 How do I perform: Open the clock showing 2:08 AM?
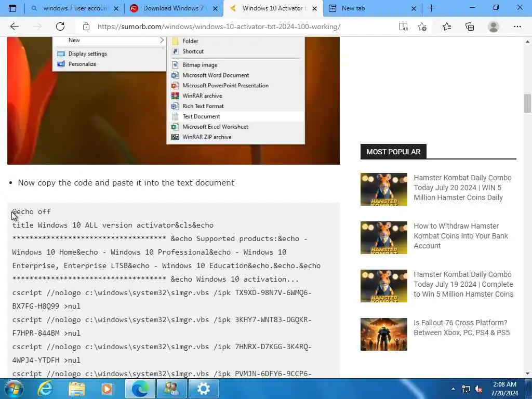[x=505, y=389]
